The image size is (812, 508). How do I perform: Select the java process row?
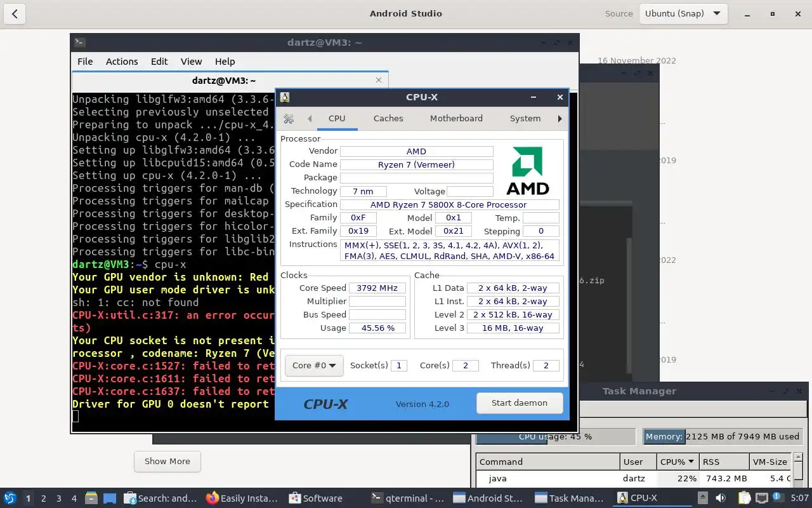pos(634,479)
